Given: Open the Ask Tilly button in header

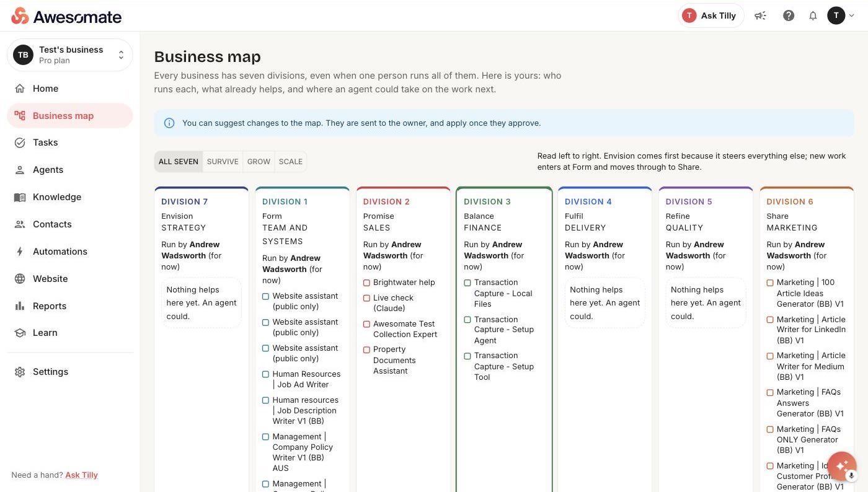Looking at the screenshot, I should coord(711,16).
